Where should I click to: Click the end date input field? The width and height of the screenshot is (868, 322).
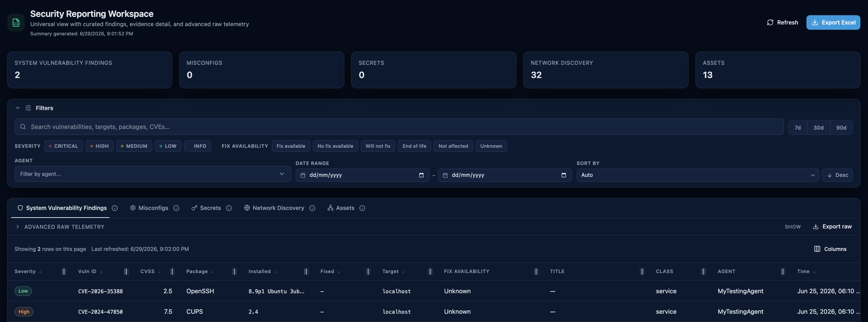coord(505,175)
